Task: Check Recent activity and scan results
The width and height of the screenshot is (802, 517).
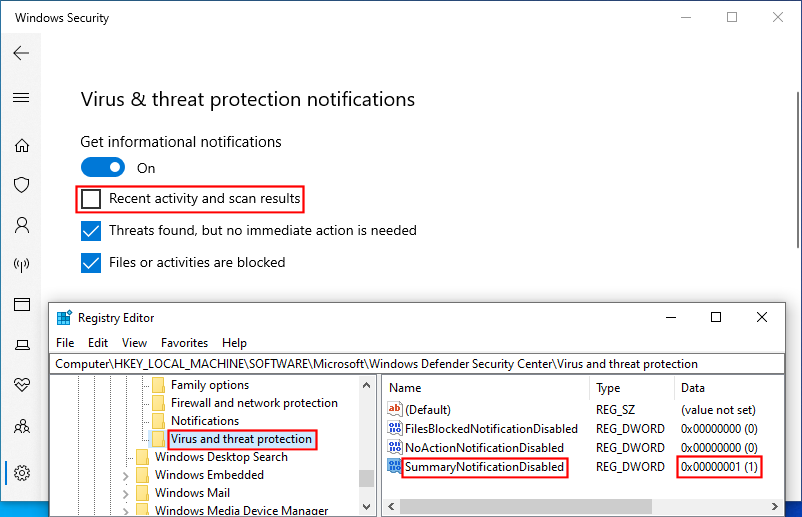Action: tap(91, 199)
